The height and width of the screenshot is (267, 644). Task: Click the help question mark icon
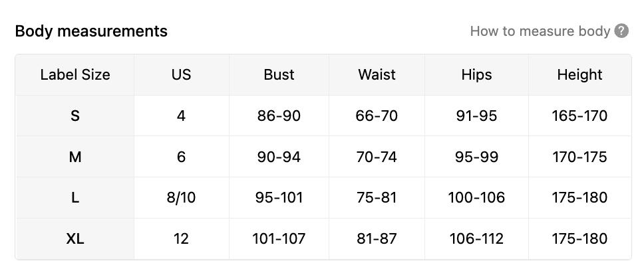click(621, 31)
